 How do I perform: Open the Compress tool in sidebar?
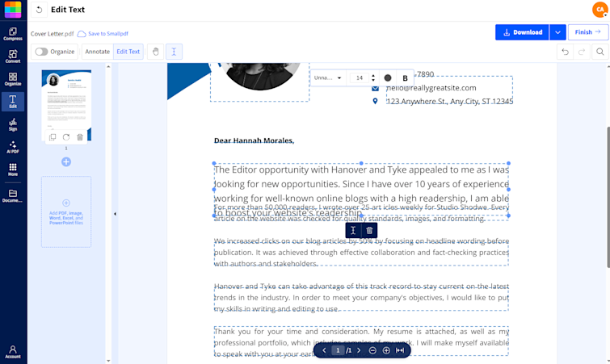13,34
